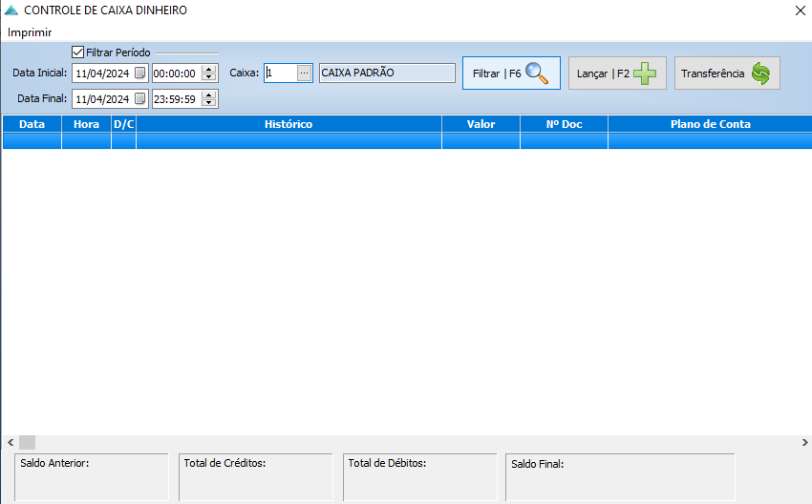Click the Saldo Anterior box
The height and width of the screenshot is (504, 812).
point(92,477)
